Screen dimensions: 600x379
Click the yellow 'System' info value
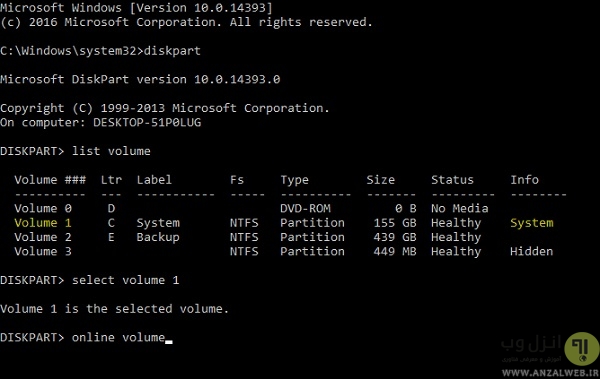(532, 223)
